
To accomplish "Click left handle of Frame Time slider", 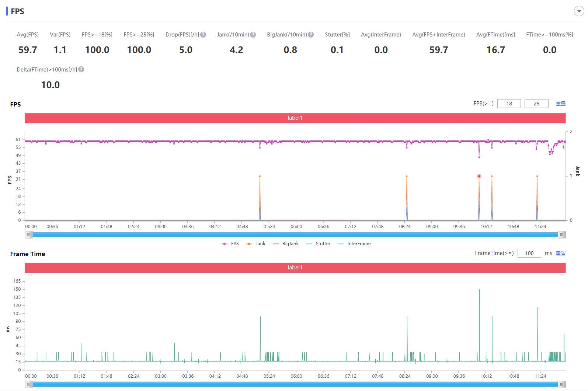I will click(29, 384).
